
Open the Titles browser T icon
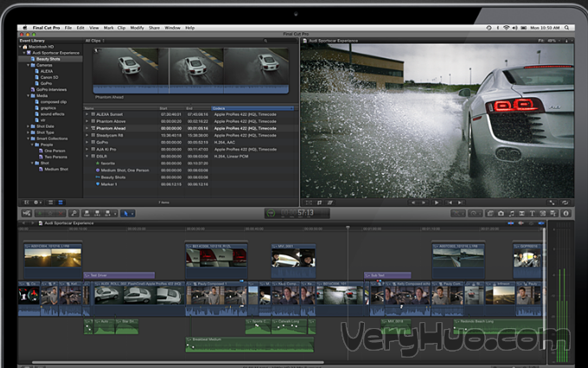click(x=532, y=213)
